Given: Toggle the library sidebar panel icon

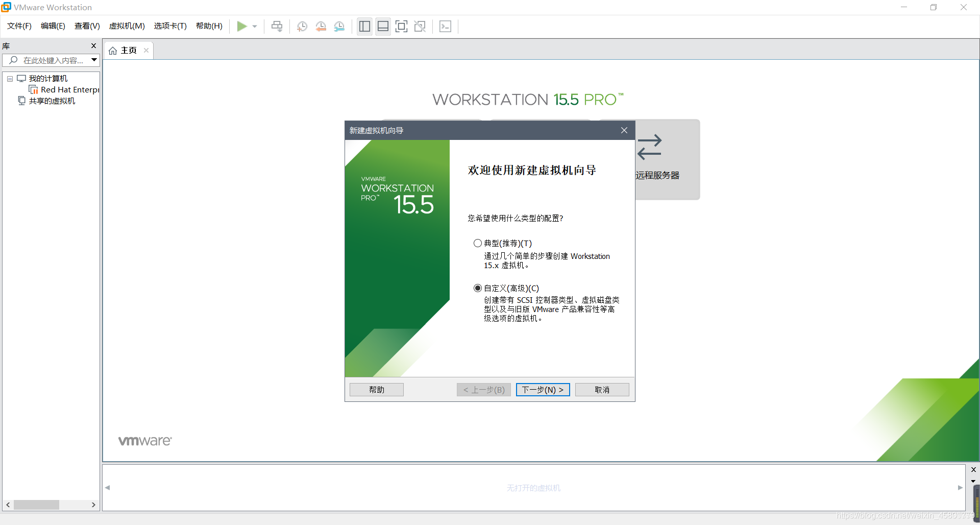Looking at the screenshot, I should (x=364, y=26).
